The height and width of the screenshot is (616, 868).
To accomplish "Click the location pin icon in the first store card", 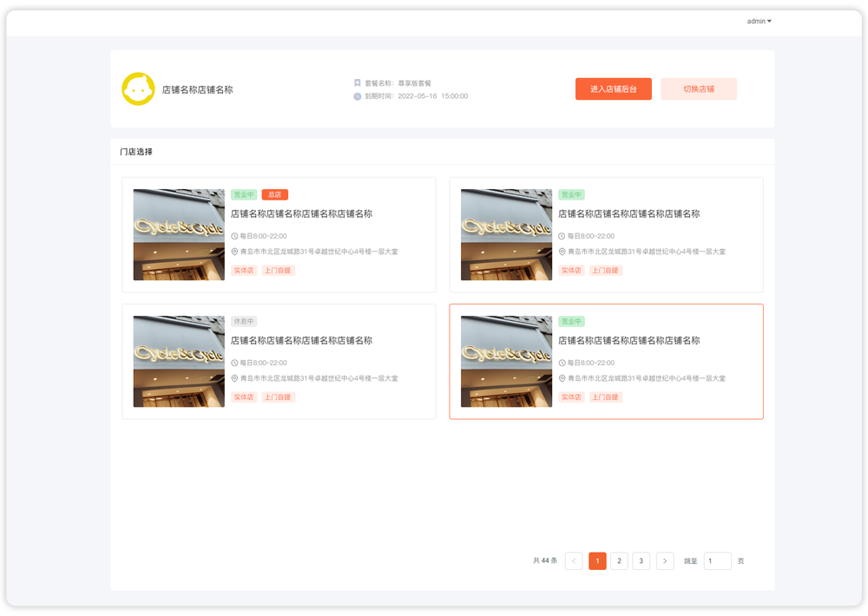I will (x=234, y=252).
